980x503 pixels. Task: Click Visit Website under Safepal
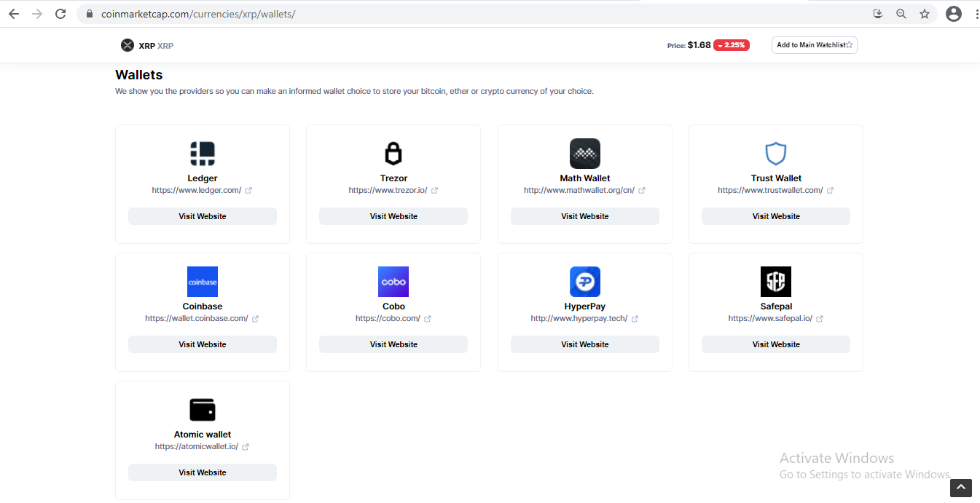pyautogui.click(x=776, y=344)
